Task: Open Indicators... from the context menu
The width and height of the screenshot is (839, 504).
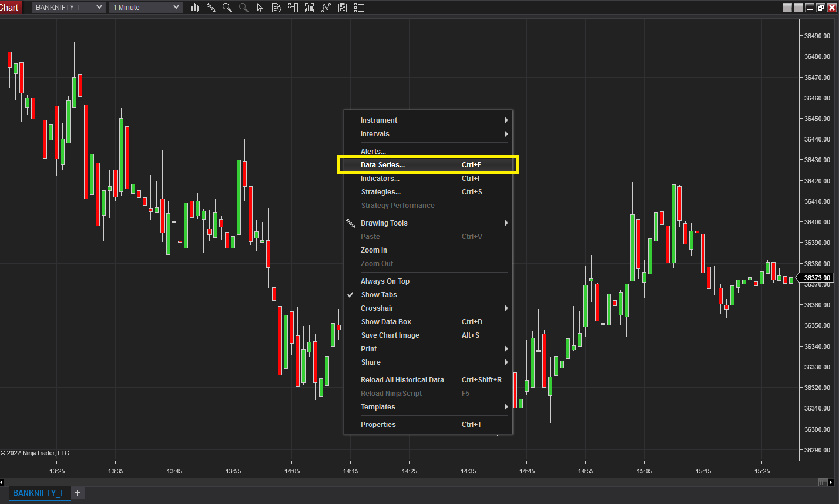Action: (428, 179)
